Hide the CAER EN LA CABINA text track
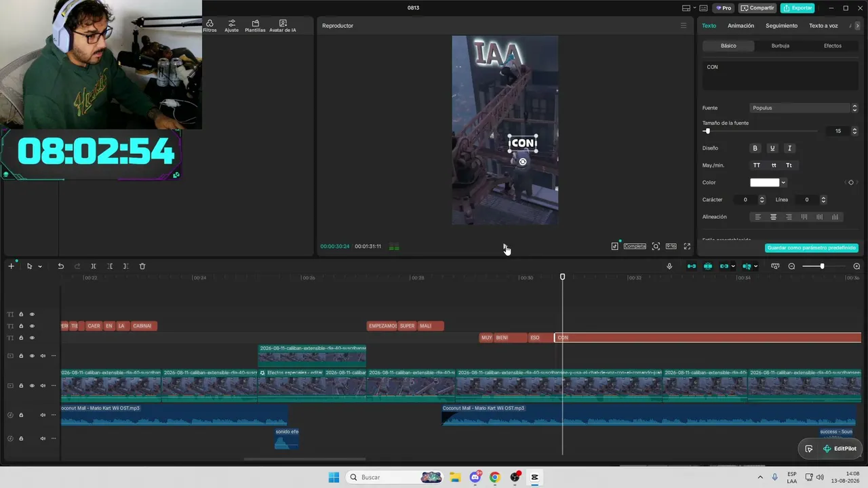Image resolution: width=868 pixels, height=488 pixels. pyautogui.click(x=32, y=326)
